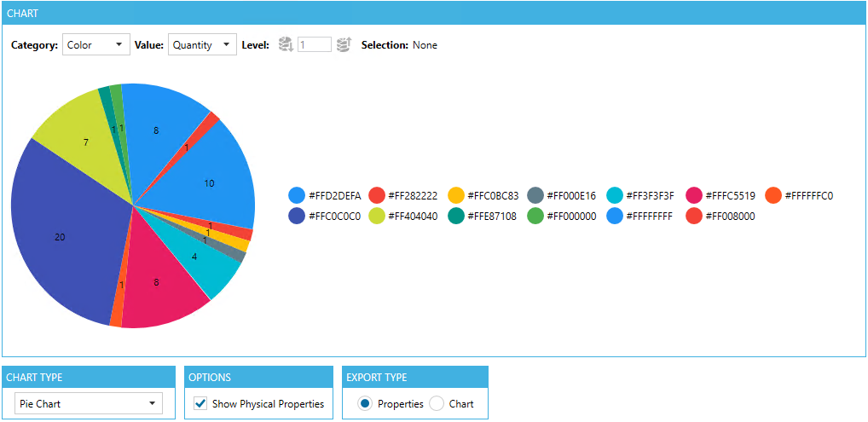Click the #FFE87108 teal legend marker
The width and height of the screenshot is (868, 422).
[456, 216]
